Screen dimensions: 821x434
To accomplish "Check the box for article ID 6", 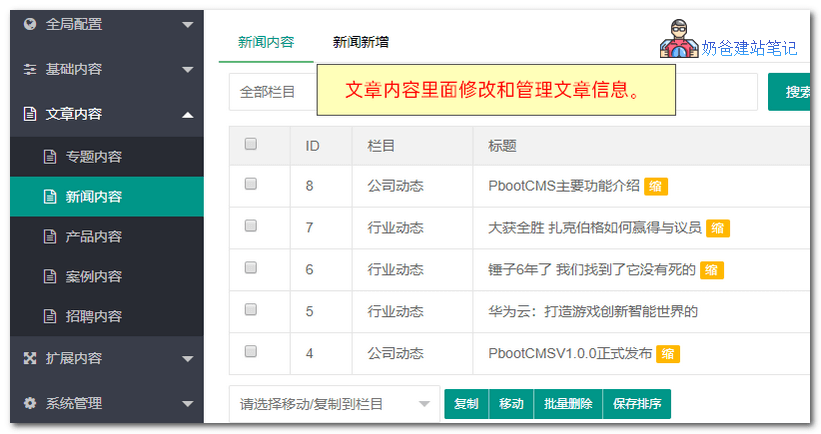I will (251, 268).
